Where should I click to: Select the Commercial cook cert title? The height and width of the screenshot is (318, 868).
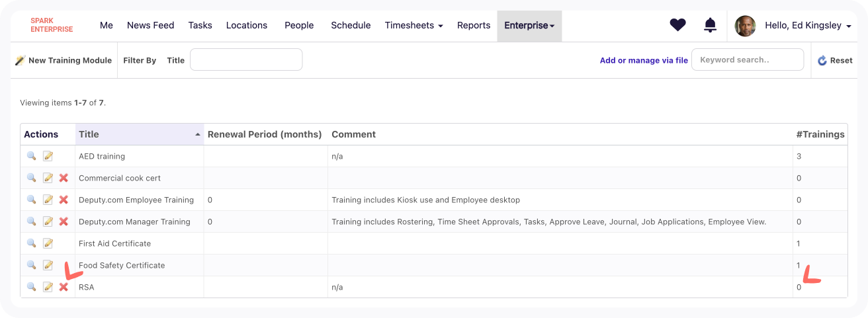click(120, 178)
